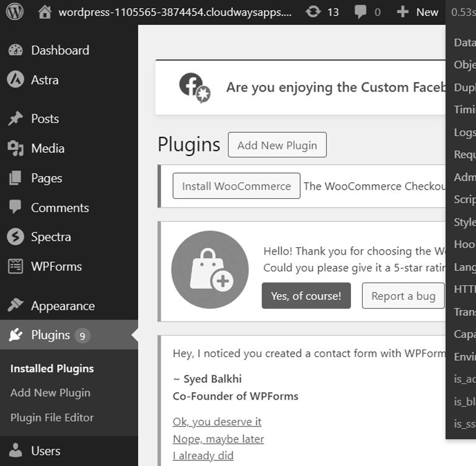Open the Media library menu
The image size is (476, 466).
click(x=48, y=149)
